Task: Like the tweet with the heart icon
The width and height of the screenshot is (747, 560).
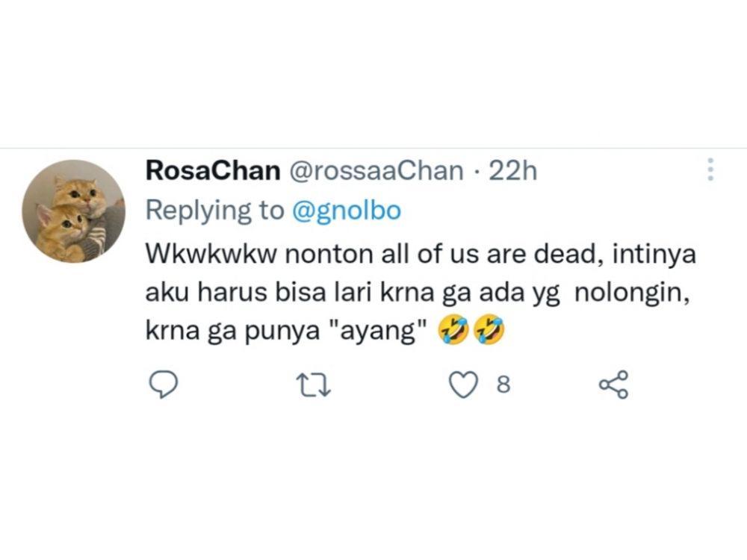Action: [464, 385]
